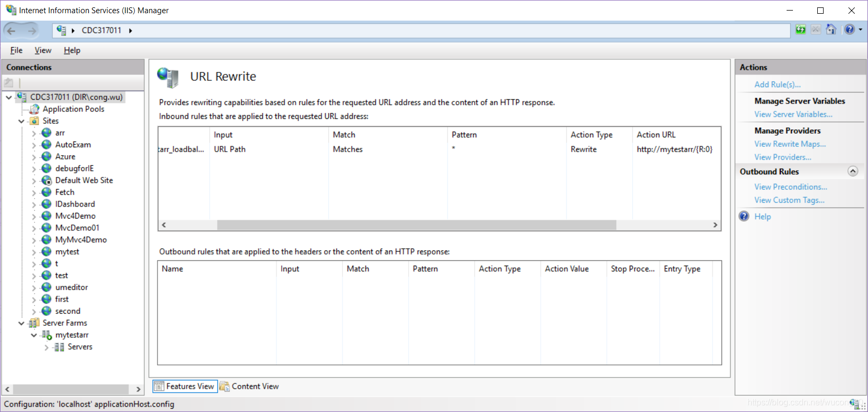Click the green Refresh page icon
The image size is (868, 412).
tap(801, 30)
